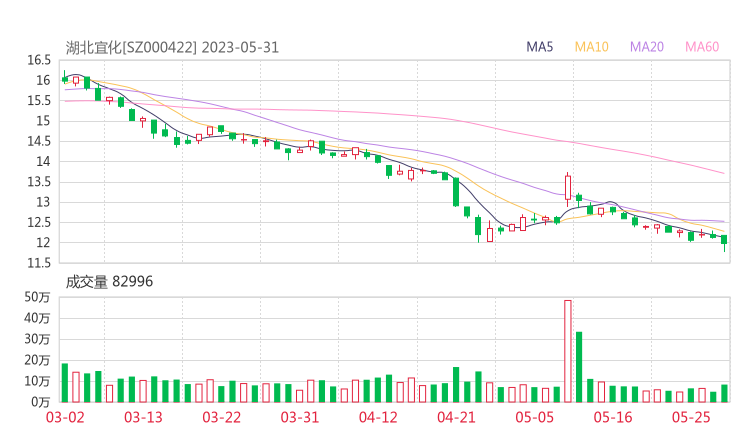740x440 pixels.
Task: Click the 03-22 date axis label
Action: (x=222, y=417)
